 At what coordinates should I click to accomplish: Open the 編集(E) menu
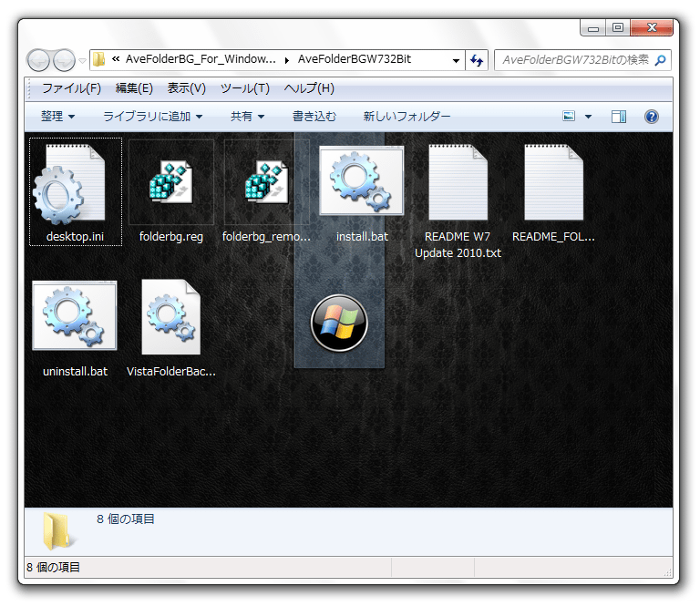pos(134,88)
